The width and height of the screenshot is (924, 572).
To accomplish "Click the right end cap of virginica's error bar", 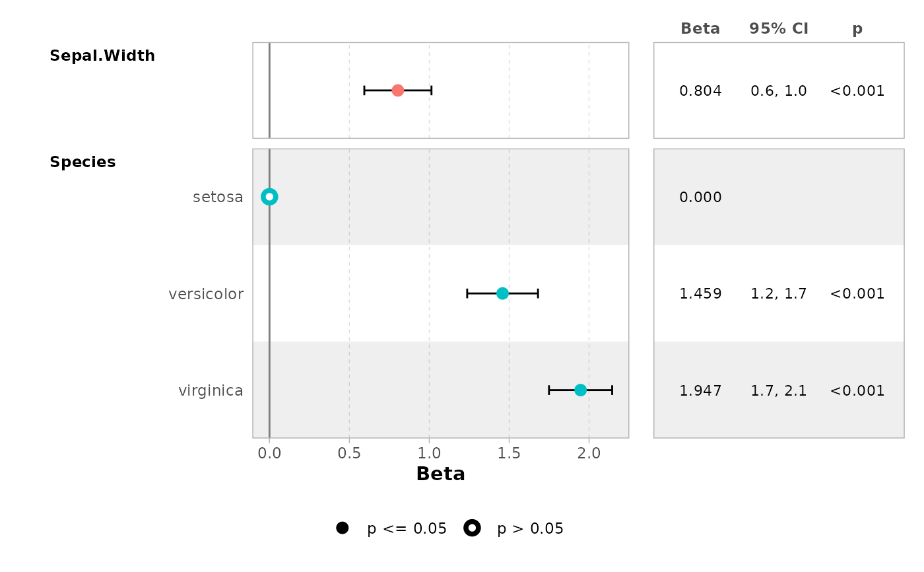I will pos(612,390).
